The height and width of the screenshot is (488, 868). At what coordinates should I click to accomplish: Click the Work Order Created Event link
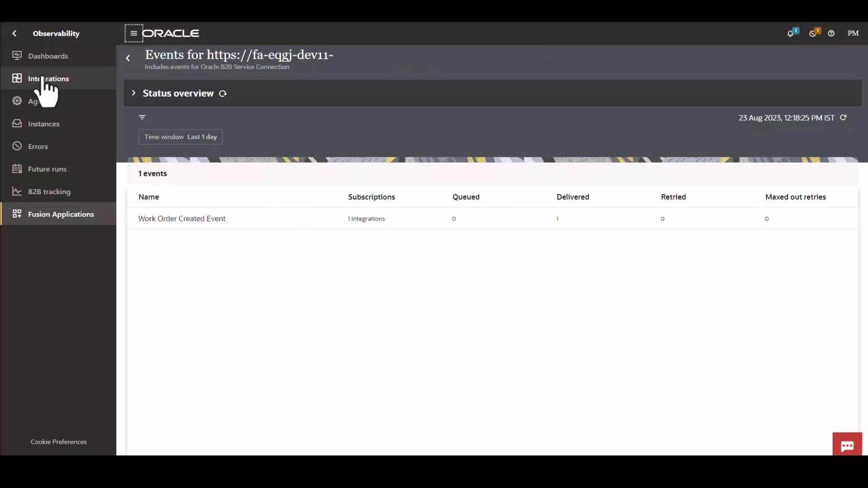tap(182, 218)
